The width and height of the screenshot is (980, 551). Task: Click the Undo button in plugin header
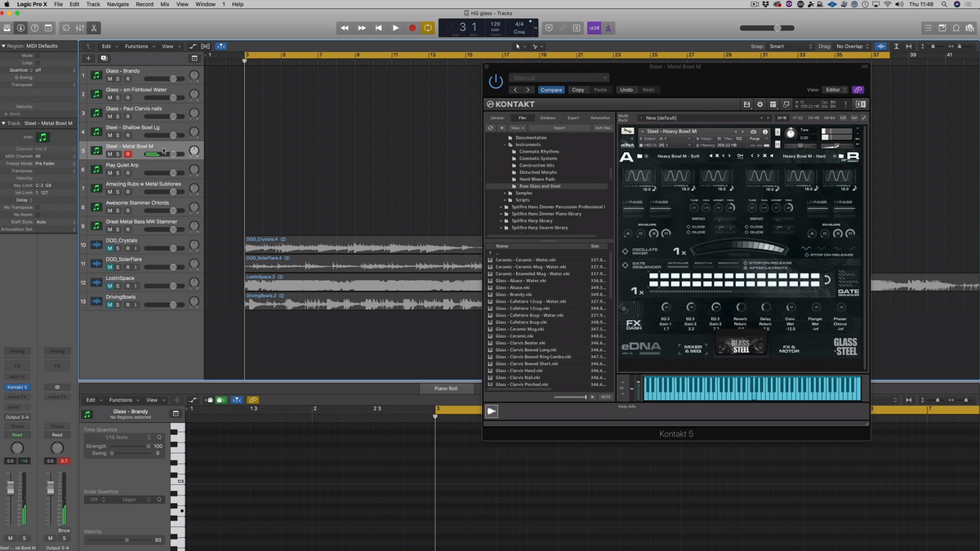click(x=626, y=90)
